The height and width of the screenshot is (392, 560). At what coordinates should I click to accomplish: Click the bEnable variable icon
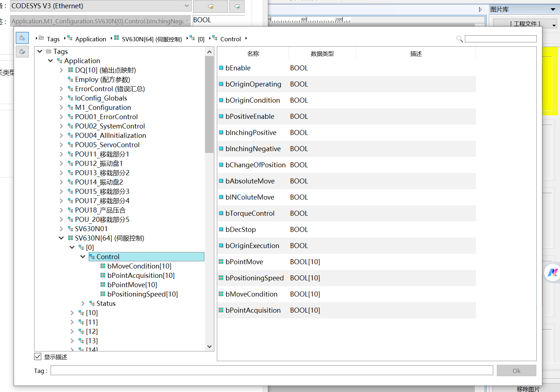[x=221, y=68]
